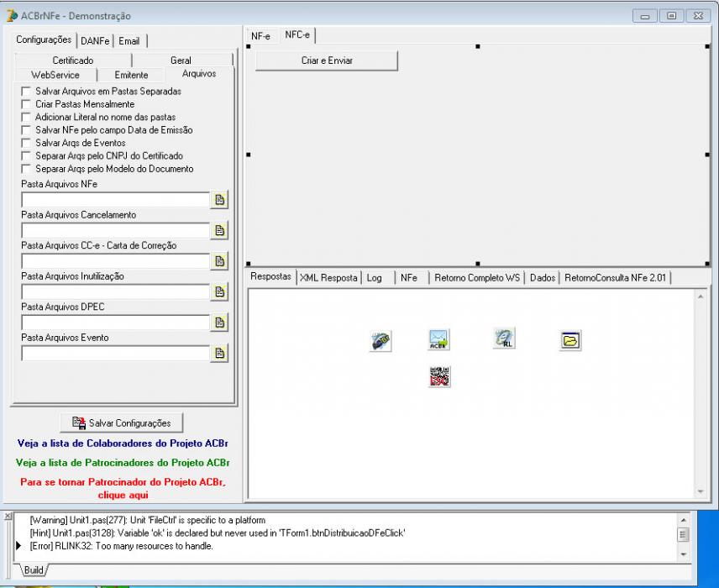This screenshot has height=588, width=719.
Task: Open the Dados tab
Action: (543, 277)
